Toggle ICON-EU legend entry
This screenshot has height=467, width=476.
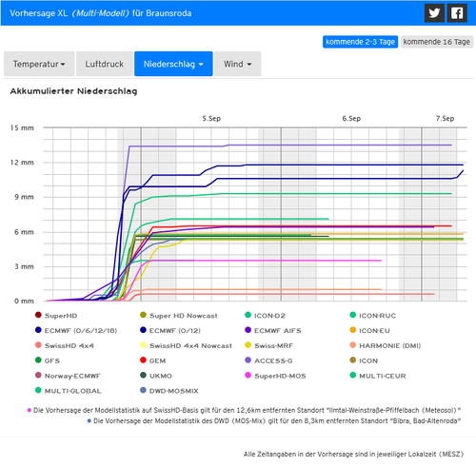369,331
